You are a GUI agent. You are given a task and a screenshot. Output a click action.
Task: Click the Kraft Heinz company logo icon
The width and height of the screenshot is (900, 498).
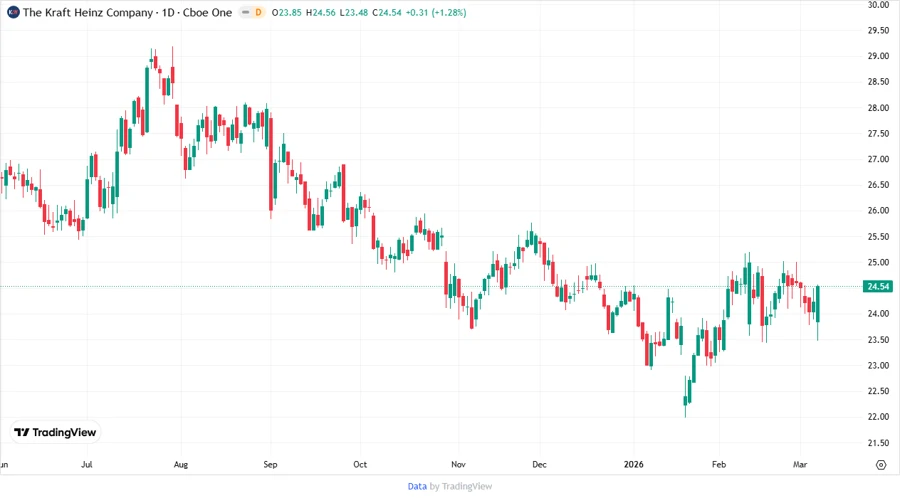pyautogui.click(x=13, y=12)
